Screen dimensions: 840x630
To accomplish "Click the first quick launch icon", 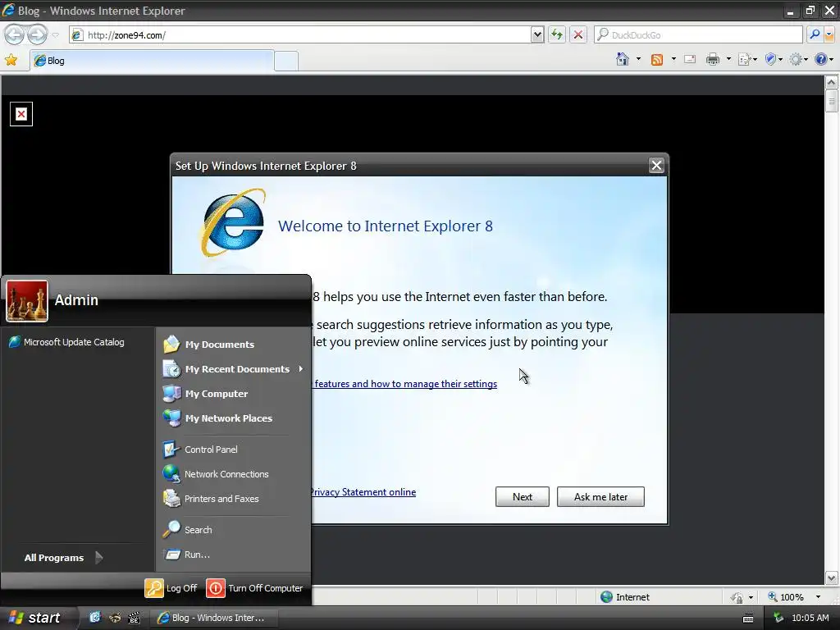I will click(x=95, y=618).
